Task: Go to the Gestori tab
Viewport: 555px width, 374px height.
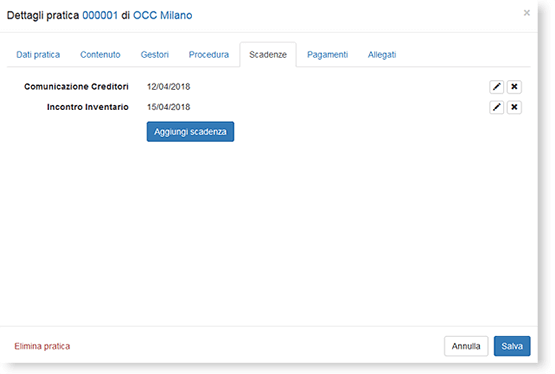Action: [x=155, y=55]
